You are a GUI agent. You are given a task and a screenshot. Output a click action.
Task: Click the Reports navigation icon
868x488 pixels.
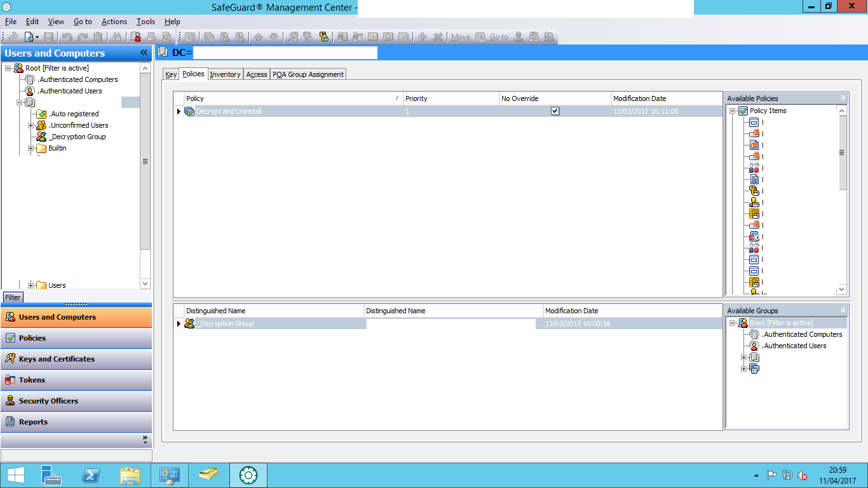[10, 421]
